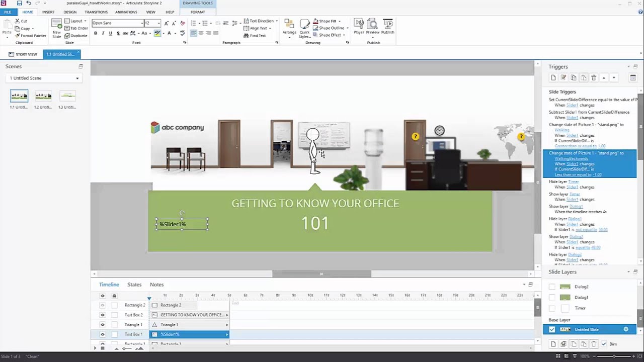Add a New Slide
The height and width of the screenshot is (362, 644).
(56, 29)
